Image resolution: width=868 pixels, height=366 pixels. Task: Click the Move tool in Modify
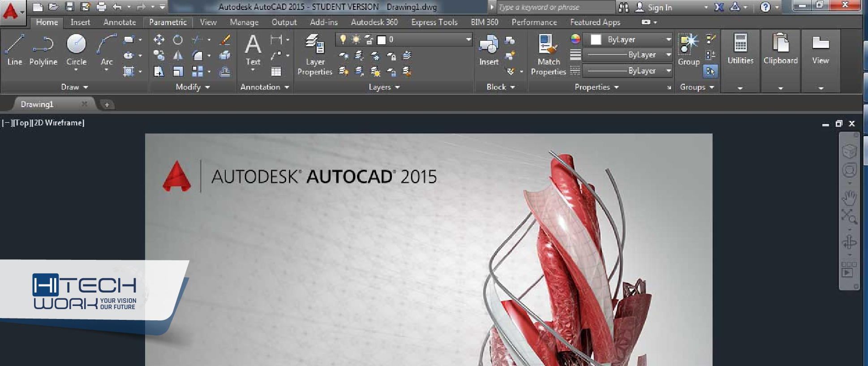coord(159,40)
